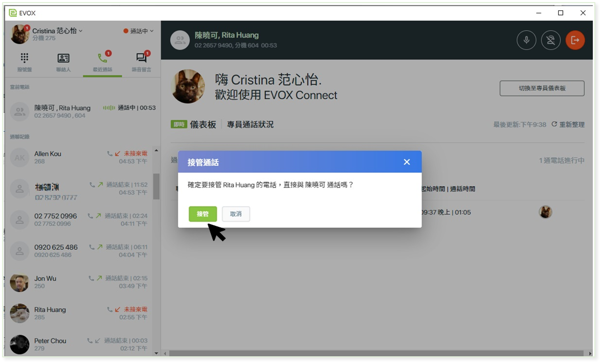Click 通話中 | 00:53 status text
Viewport: 602px width, 364px height.
point(137,108)
